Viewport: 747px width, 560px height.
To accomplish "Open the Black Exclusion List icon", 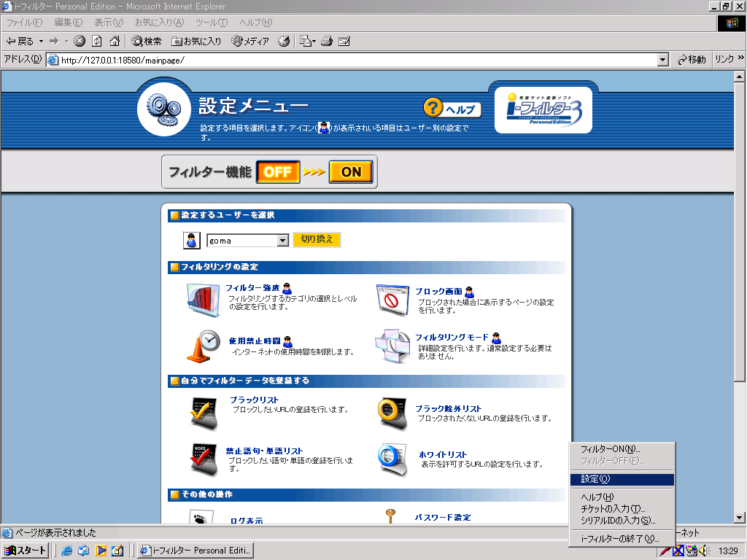I will pyautogui.click(x=392, y=413).
